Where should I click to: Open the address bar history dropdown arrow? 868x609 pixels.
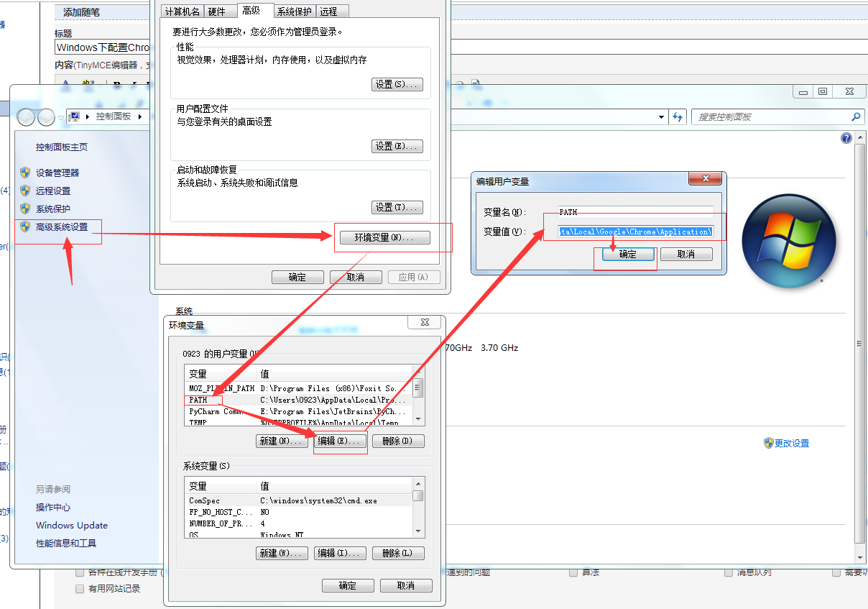coord(661,116)
